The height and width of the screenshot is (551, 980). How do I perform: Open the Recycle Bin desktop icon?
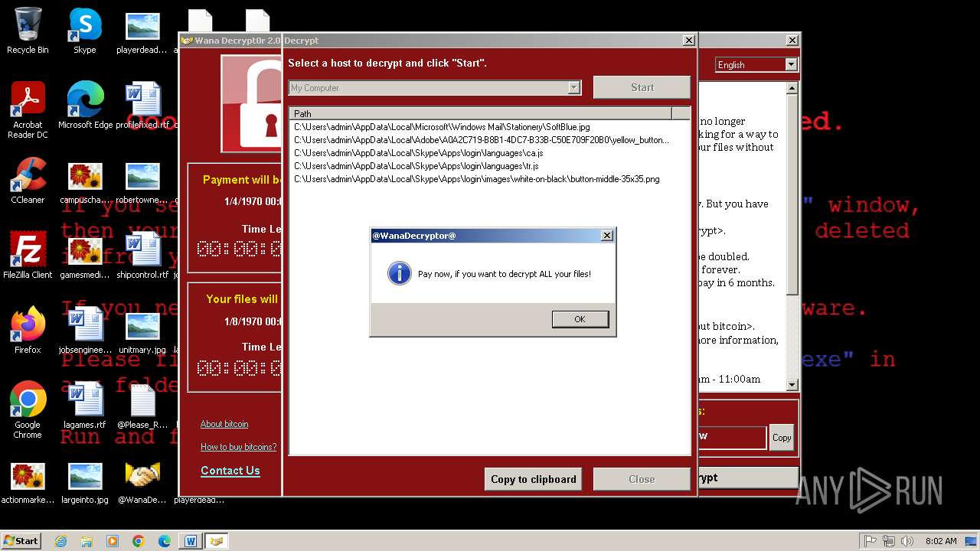point(28,31)
